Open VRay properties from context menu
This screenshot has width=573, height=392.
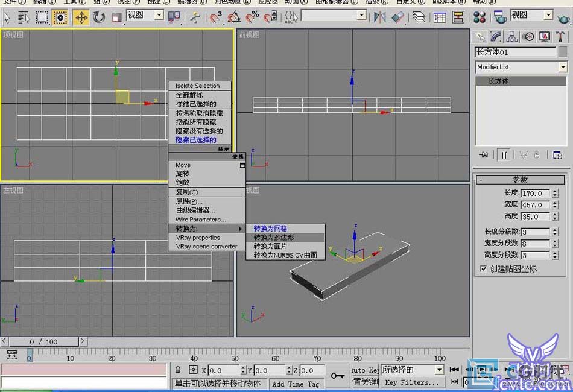(207, 238)
